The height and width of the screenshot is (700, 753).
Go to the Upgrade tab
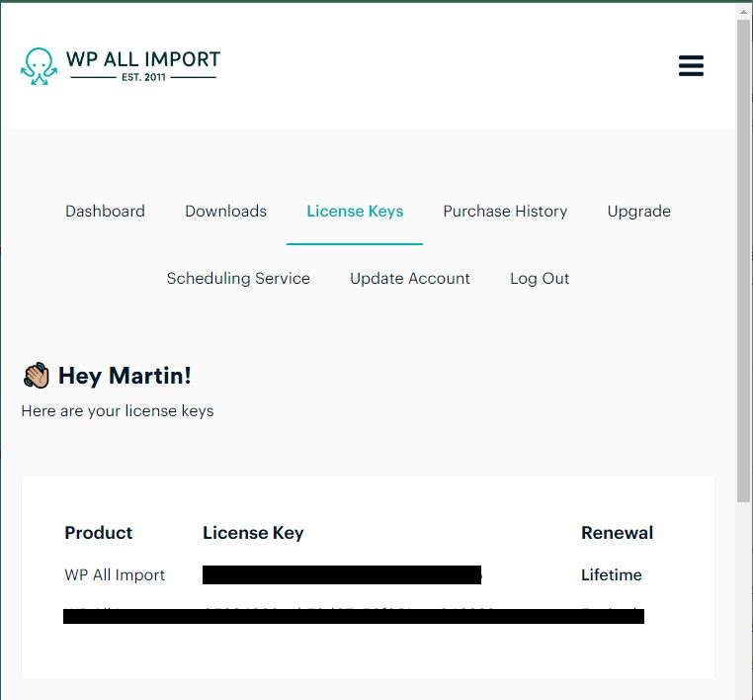click(x=638, y=211)
